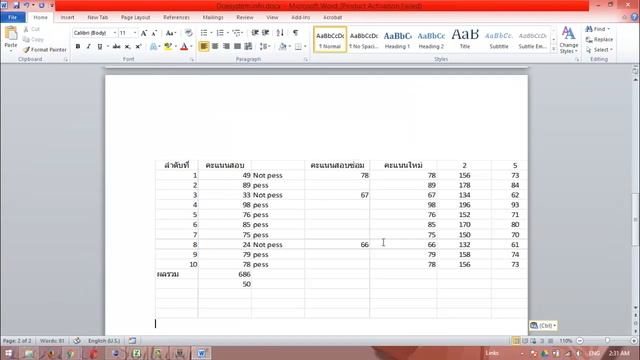Click the English (U.S.) language indicator

[104, 340]
